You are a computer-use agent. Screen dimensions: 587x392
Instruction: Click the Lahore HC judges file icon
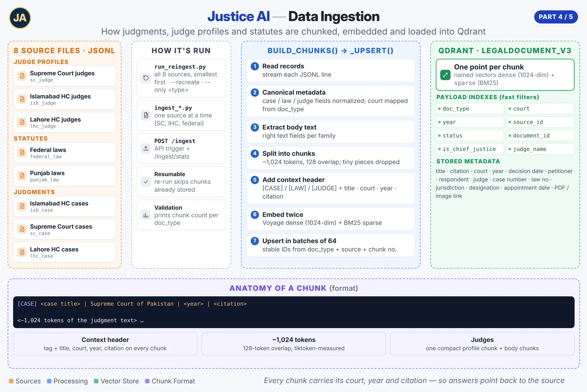coord(22,122)
